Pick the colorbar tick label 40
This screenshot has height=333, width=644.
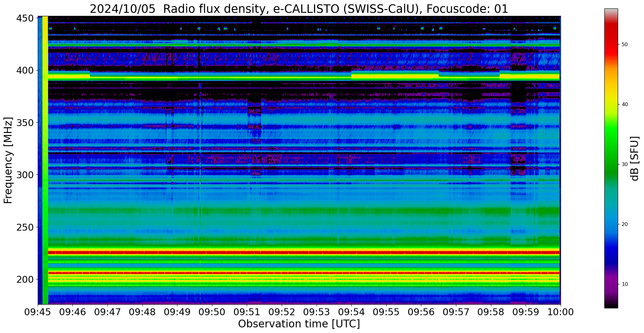625,104
